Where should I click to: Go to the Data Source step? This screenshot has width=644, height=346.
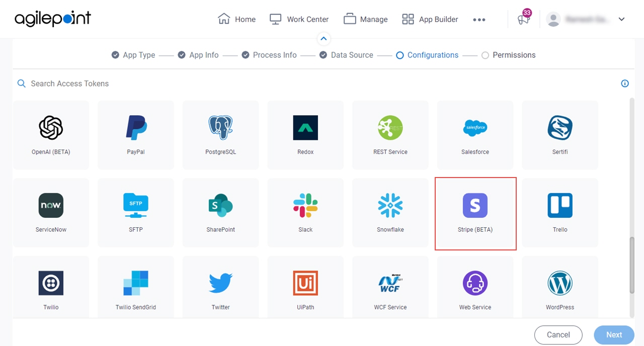click(x=347, y=55)
